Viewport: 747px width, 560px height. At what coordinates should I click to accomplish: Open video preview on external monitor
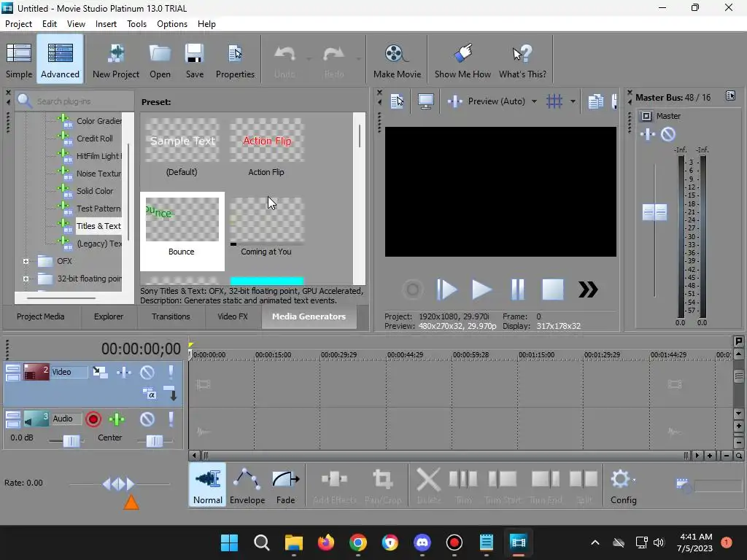[x=425, y=101]
